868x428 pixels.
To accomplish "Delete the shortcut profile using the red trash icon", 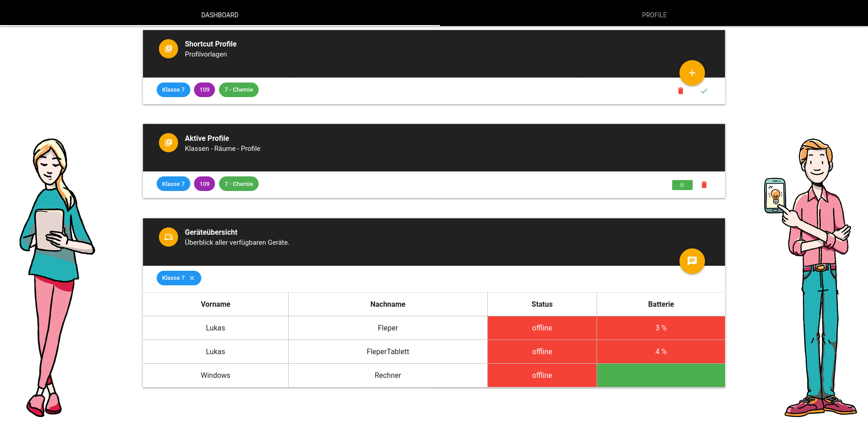I will pyautogui.click(x=680, y=91).
